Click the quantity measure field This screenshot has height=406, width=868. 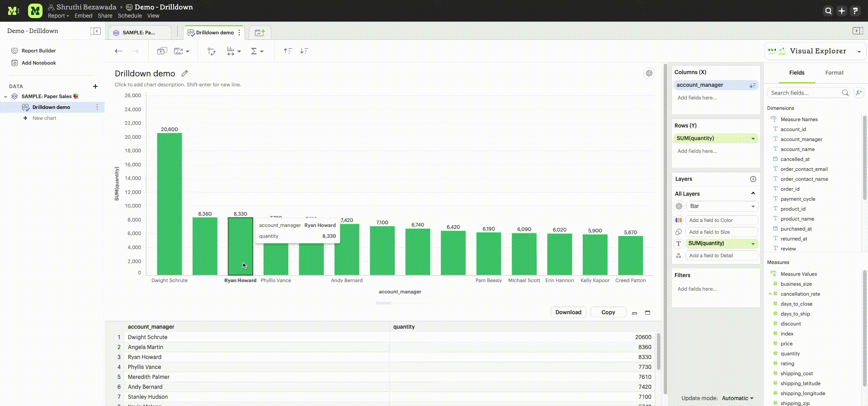point(790,354)
